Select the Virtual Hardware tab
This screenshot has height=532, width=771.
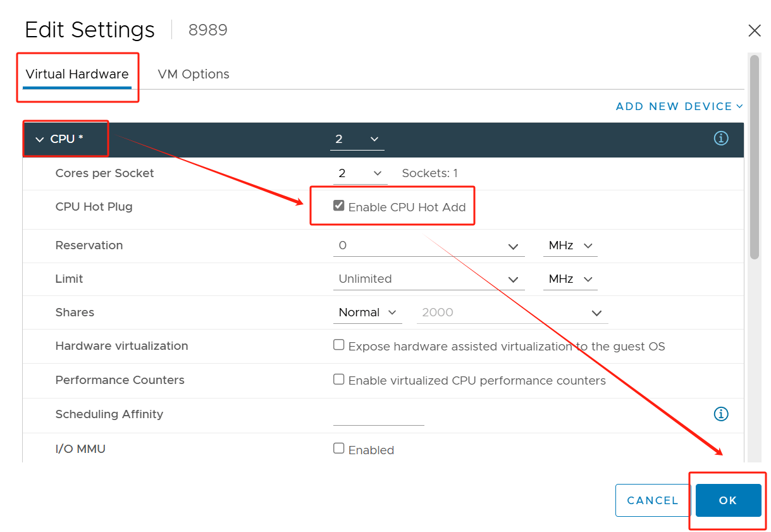tap(77, 74)
